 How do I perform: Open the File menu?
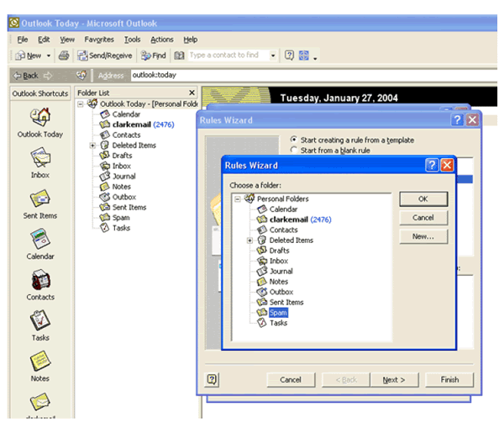23,40
